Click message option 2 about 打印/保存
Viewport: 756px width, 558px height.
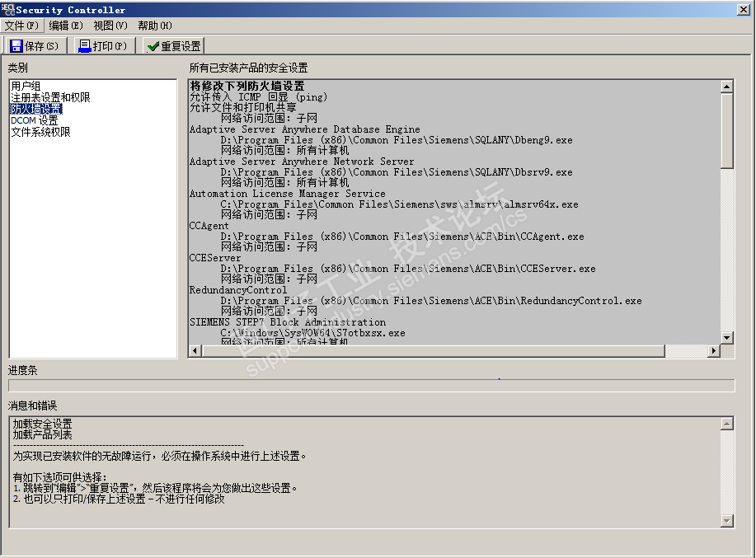tap(119, 499)
